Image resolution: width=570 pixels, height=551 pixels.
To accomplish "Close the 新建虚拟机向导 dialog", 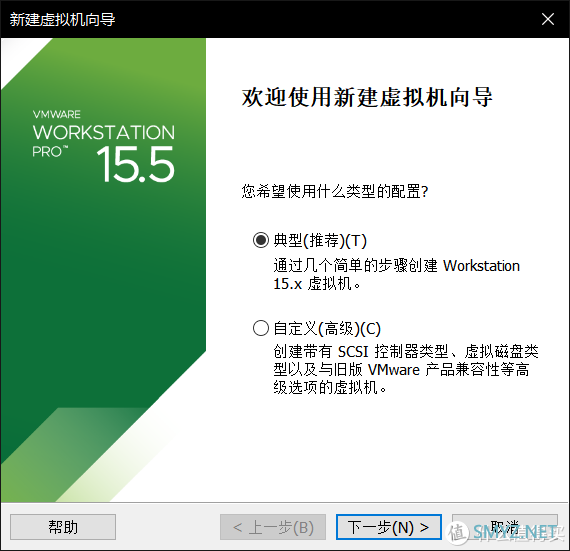I will click(547, 19).
